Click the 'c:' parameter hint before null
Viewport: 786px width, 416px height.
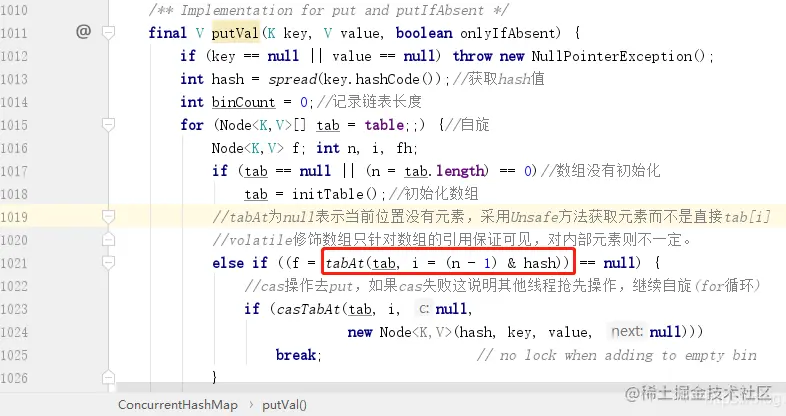pyautogui.click(x=424, y=309)
